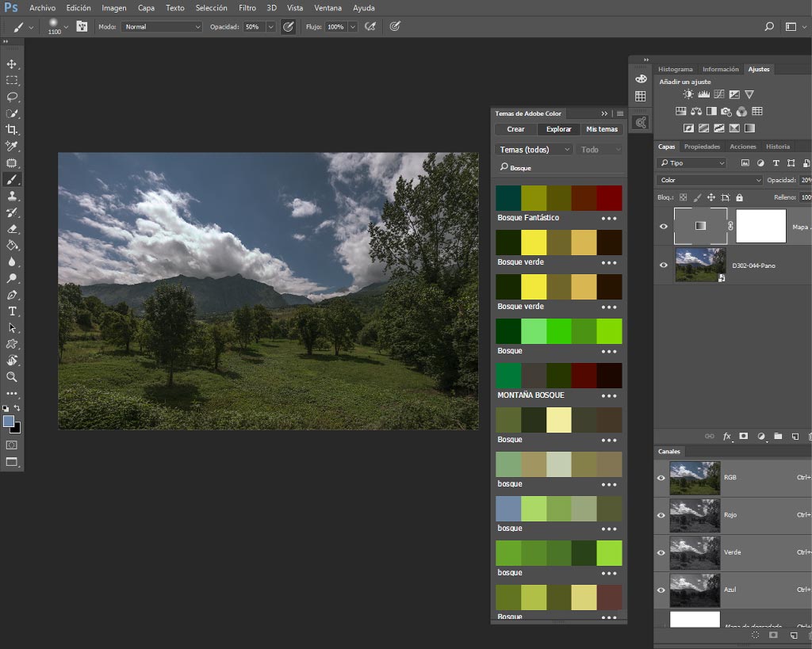Open options for MONTAÑA BOSQUE theme
This screenshot has width=812, height=649.
pyautogui.click(x=609, y=396)
